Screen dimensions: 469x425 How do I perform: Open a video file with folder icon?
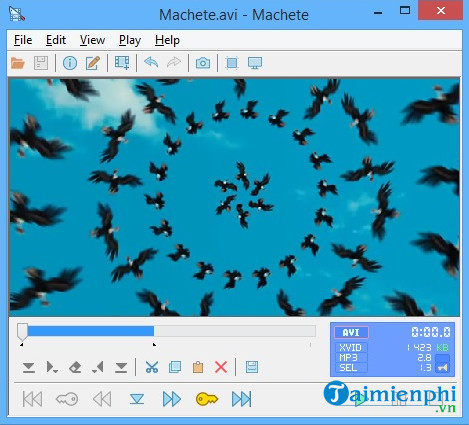(x=18, y=63)
